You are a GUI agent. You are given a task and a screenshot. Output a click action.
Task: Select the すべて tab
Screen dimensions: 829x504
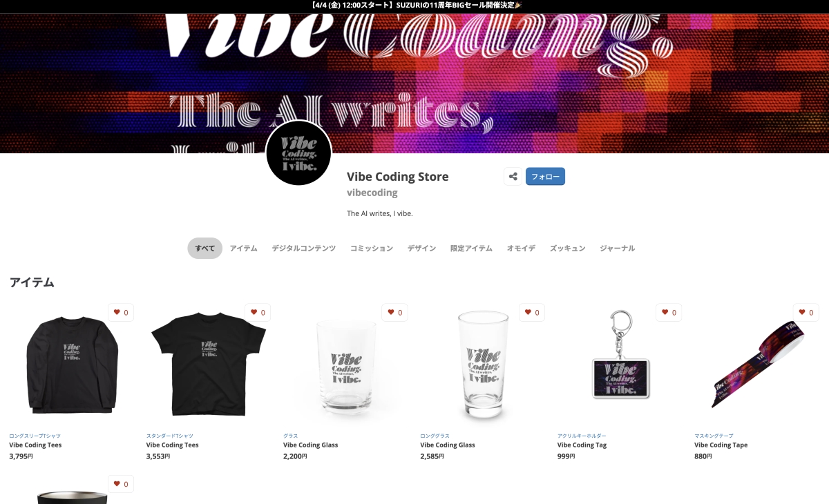tap(204, 249)
